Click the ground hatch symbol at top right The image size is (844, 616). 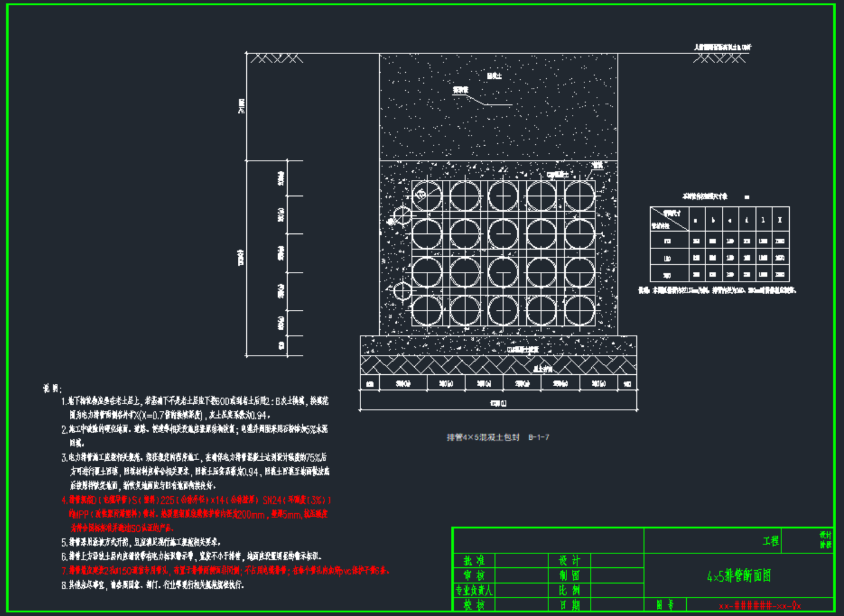point(719,58)
